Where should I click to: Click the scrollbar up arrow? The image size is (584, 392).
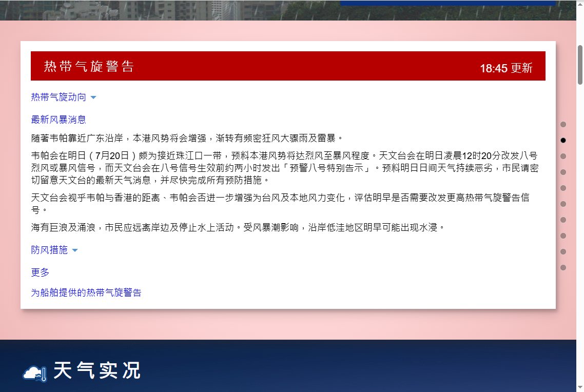[580, 4]
